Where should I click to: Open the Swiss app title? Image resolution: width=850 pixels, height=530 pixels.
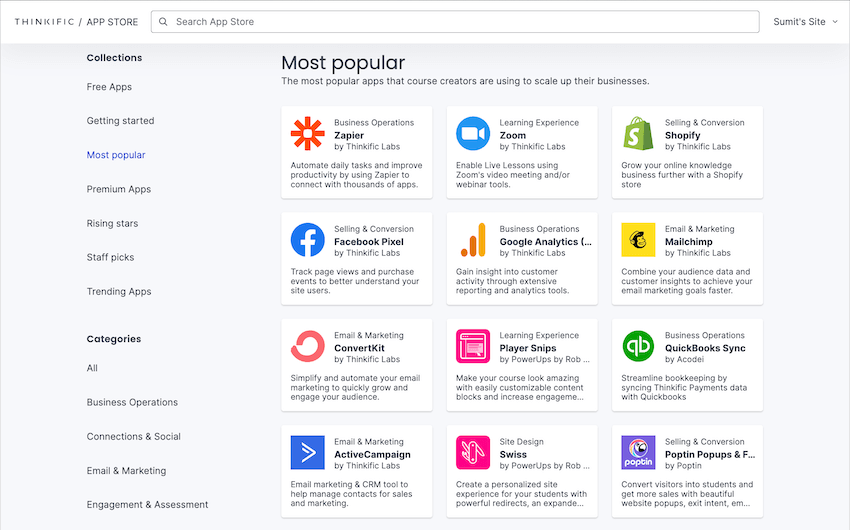[x=513, y=455]
